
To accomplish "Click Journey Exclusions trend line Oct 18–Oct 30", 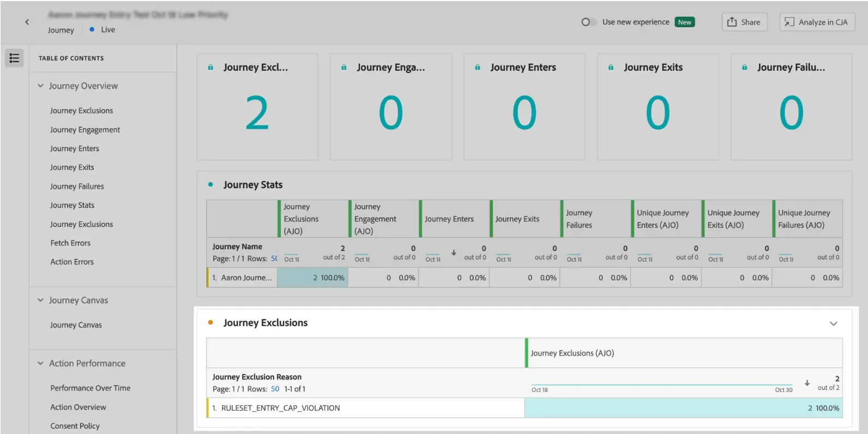I will tap(661, 385).
